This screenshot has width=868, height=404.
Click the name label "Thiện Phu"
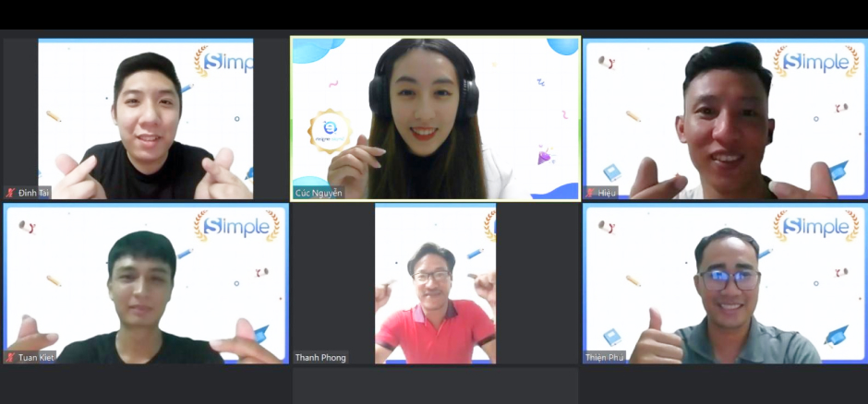click(x=605, y=358)
